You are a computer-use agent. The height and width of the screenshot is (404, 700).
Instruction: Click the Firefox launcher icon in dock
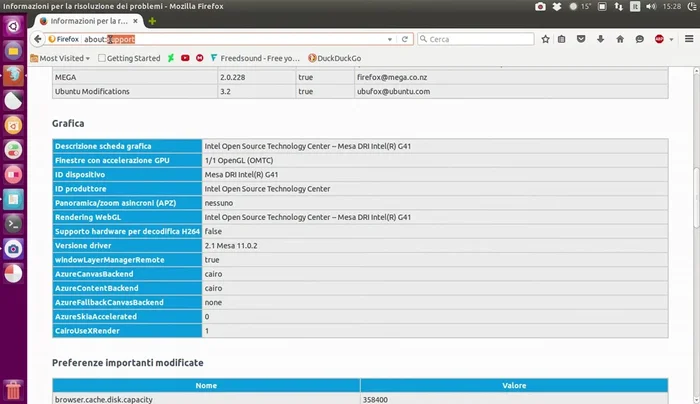(x=13, y=75)
